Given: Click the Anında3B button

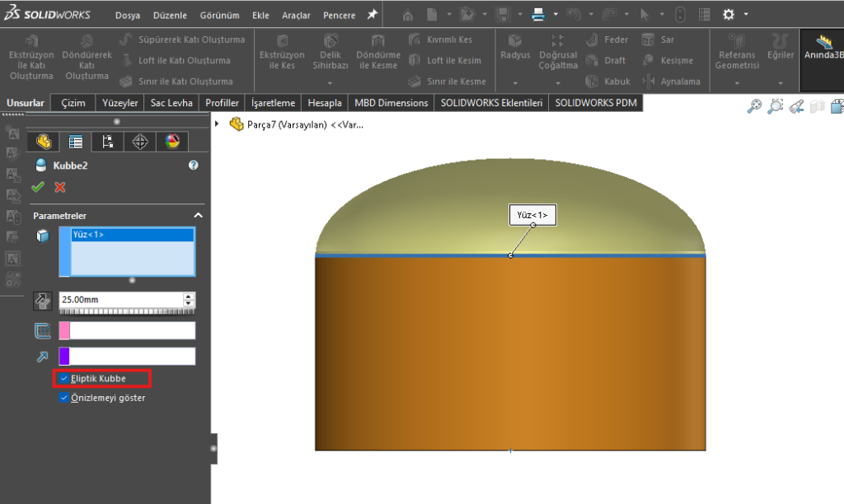Looking at the screenshot, I should pos(822,48).
